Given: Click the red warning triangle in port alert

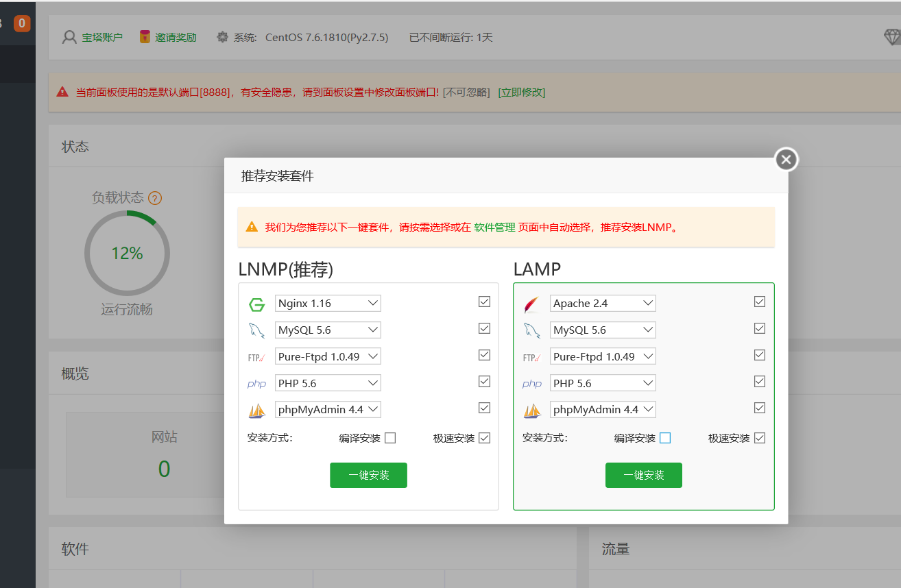Looking at the screenshot, I should [x=62, y=92].
